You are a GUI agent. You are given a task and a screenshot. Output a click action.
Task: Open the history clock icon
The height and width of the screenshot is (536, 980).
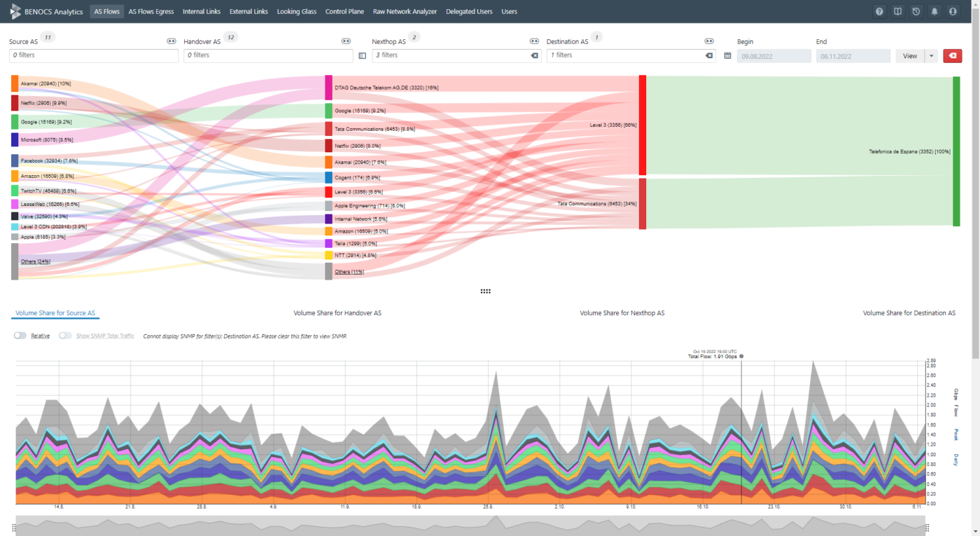(x=916, y=12)
